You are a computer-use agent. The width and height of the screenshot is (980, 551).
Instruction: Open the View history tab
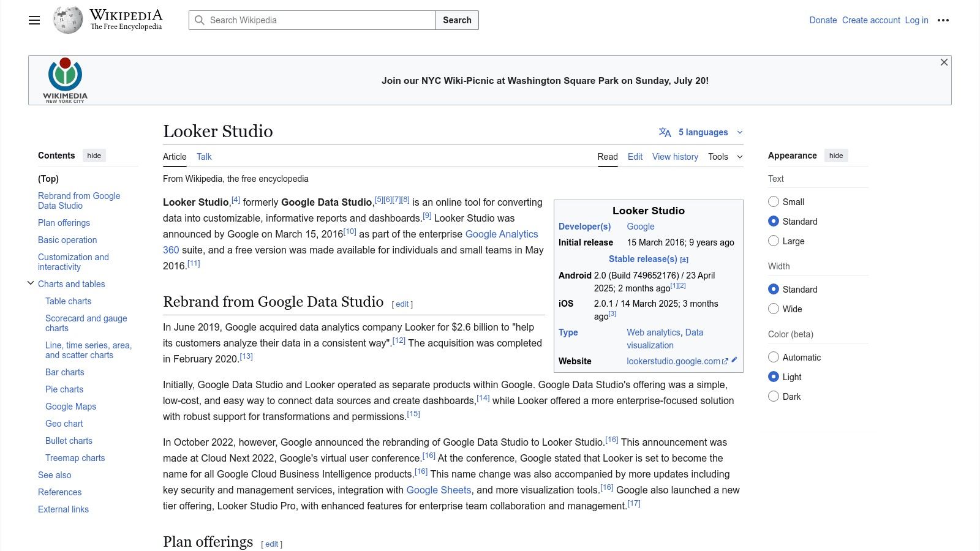click(675, 157)
